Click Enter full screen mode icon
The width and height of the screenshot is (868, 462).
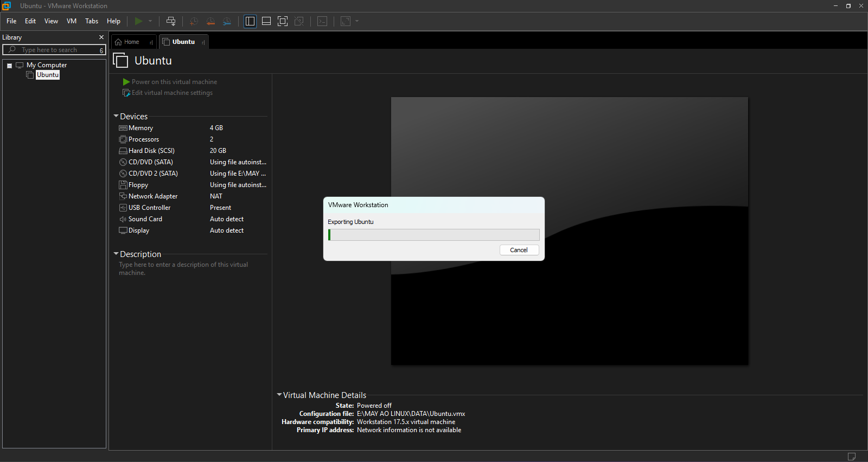tap(283, 21)
